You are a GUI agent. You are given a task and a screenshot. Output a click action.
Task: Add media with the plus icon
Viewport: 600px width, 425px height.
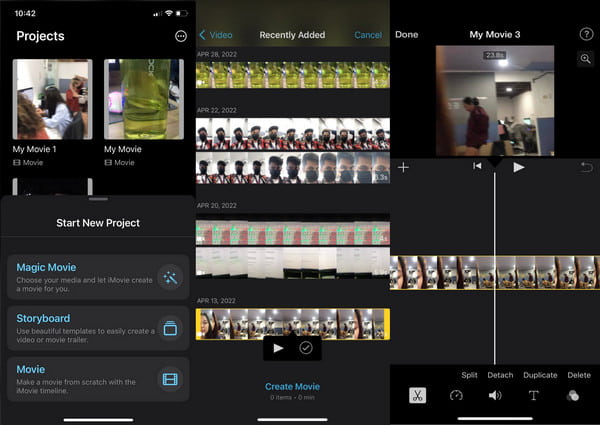pyautogui.click(x=403, y=167)
